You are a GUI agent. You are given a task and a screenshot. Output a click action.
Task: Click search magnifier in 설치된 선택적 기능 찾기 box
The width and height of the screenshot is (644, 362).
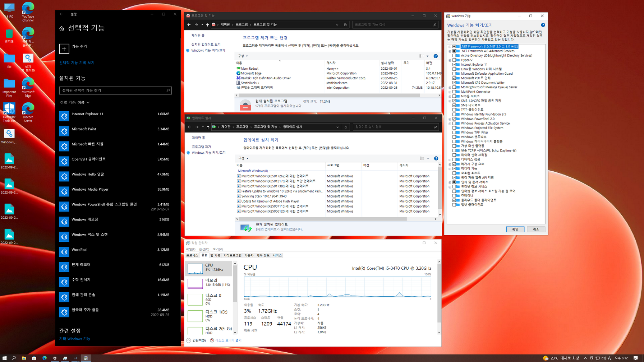pyautogui.click(x=168, y=90)
